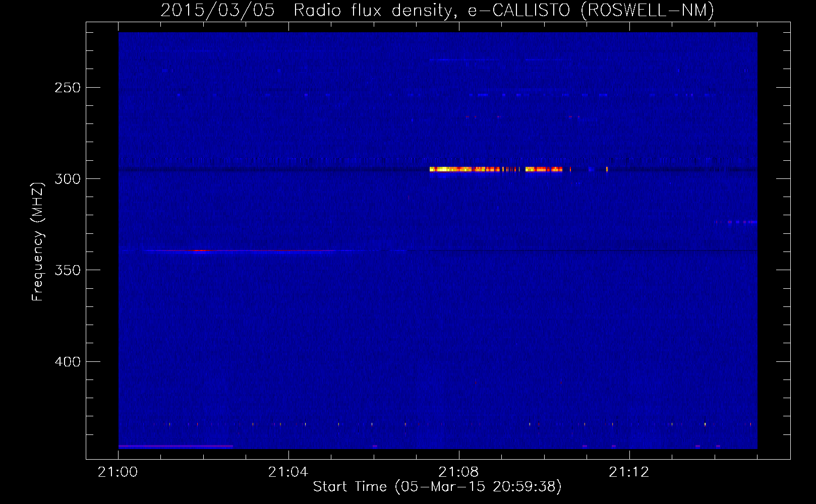Click the 21:00 time axis label

[x=118, y=472]
